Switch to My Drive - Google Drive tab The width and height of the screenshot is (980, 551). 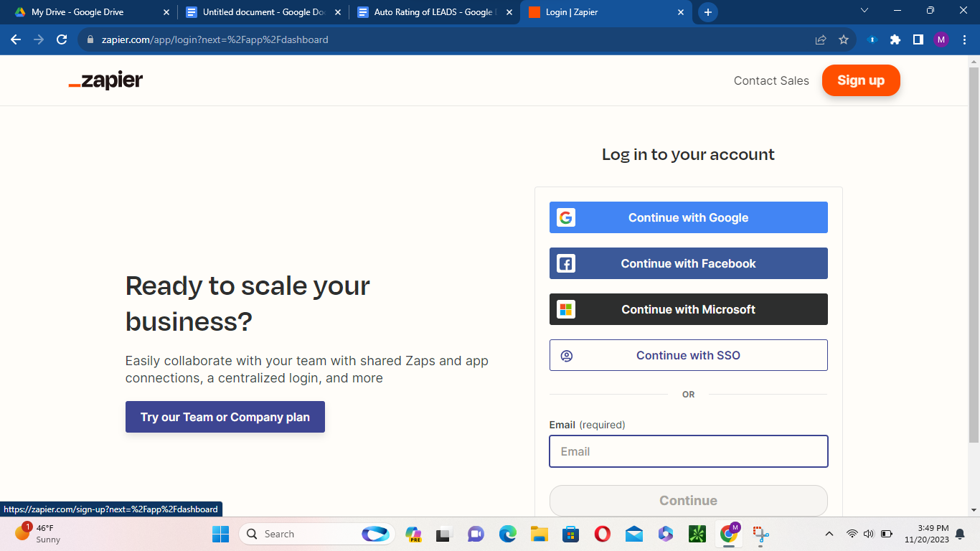click(92, 12)
